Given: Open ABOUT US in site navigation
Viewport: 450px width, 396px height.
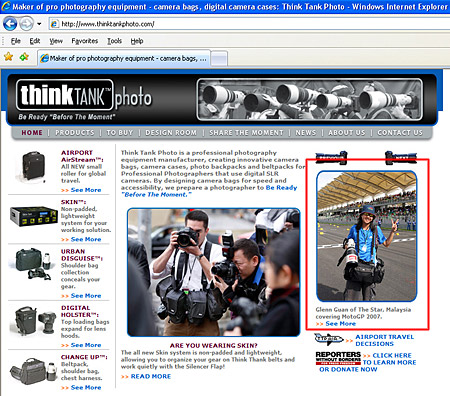Looking at the screenshot, I should [347, 133].
